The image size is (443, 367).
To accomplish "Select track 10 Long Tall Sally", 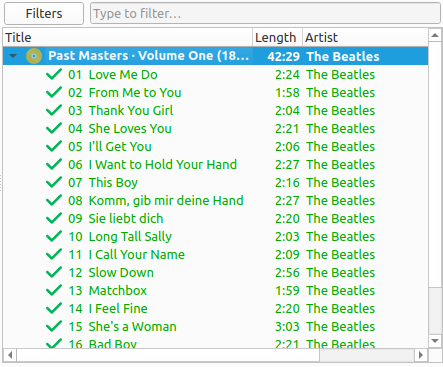I will (216, 236).
